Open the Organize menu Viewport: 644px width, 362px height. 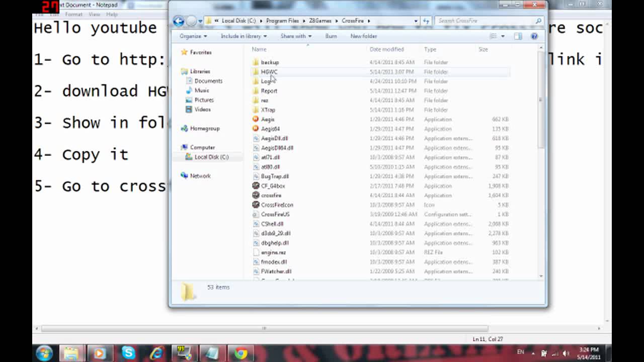pos(193,36)
